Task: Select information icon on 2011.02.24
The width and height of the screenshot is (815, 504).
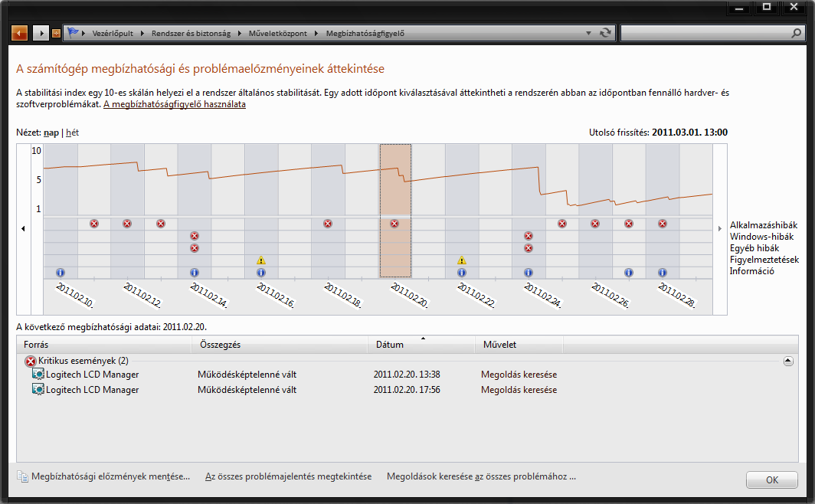Action: (529, 272)
